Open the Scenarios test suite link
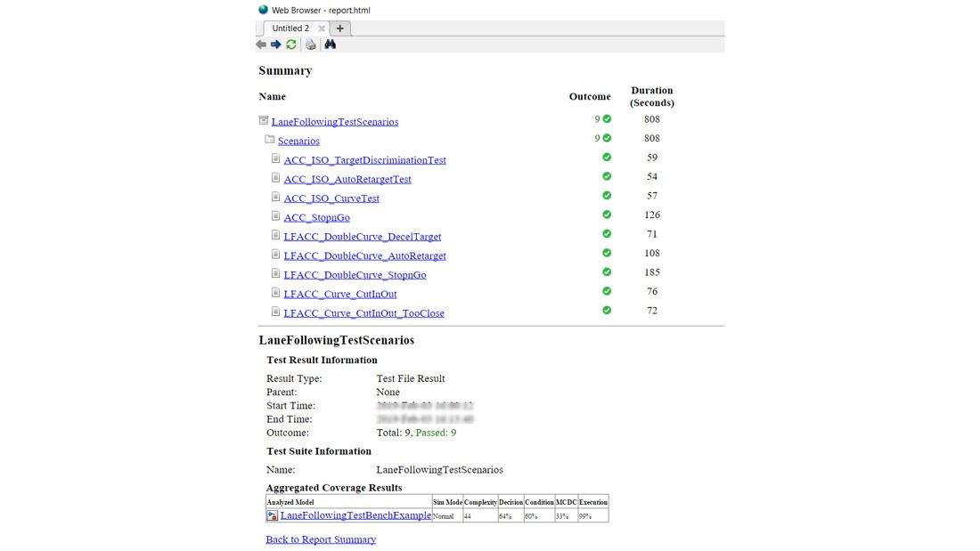The image size is (980, 551). tap(298, 140)
